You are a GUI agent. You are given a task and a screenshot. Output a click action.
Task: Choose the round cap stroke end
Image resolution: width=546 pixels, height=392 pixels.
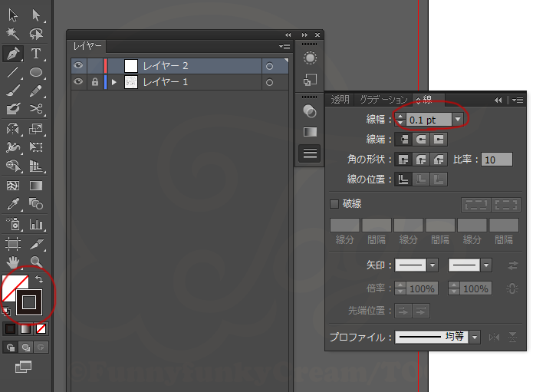click(421, 140)
